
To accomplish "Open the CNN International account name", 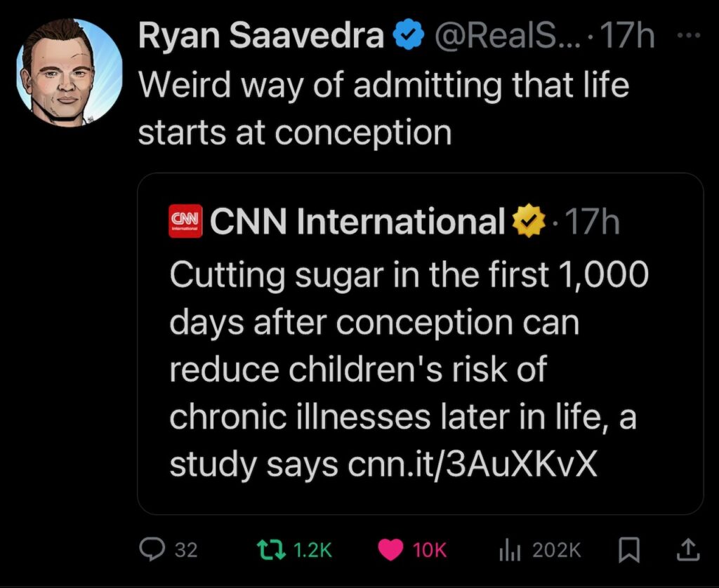I will point(357,222).
